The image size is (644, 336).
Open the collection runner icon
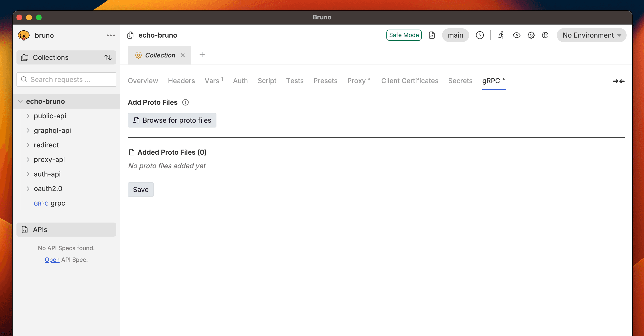point(501,35)
